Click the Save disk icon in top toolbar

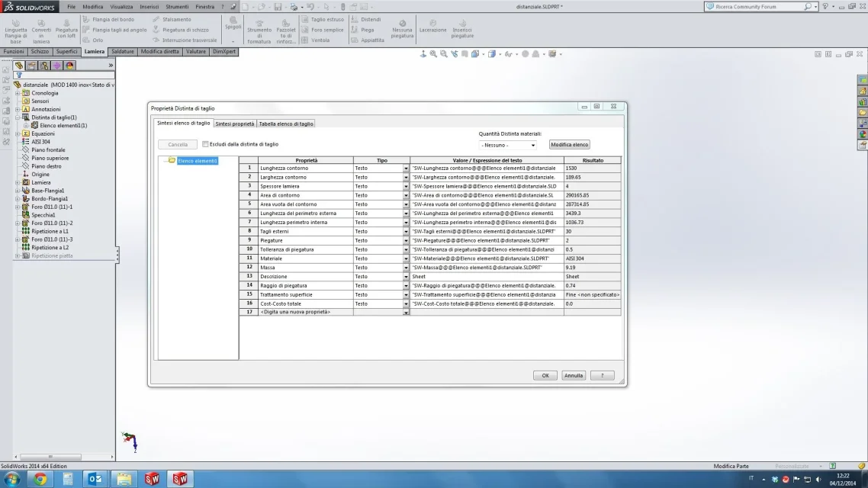point(278,7)
